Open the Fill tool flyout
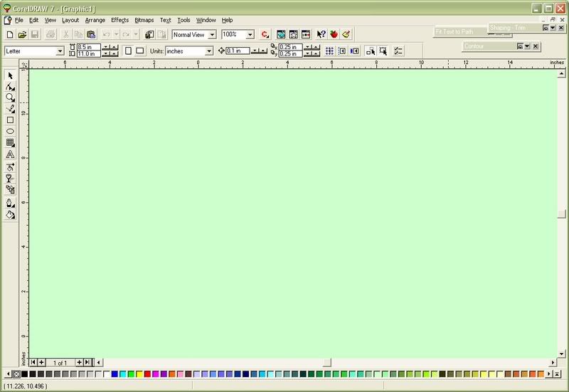The width and height of the screenshot is (569, 392). click(x=11, y=215)
